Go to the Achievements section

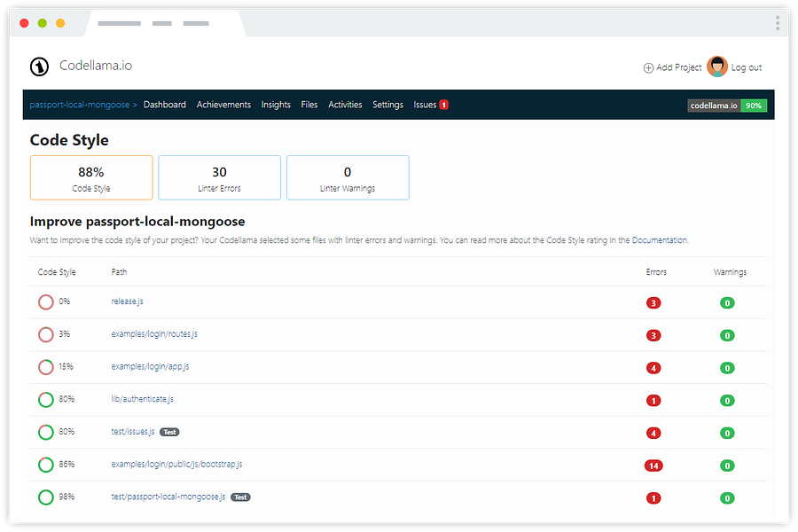click(223, 105)
